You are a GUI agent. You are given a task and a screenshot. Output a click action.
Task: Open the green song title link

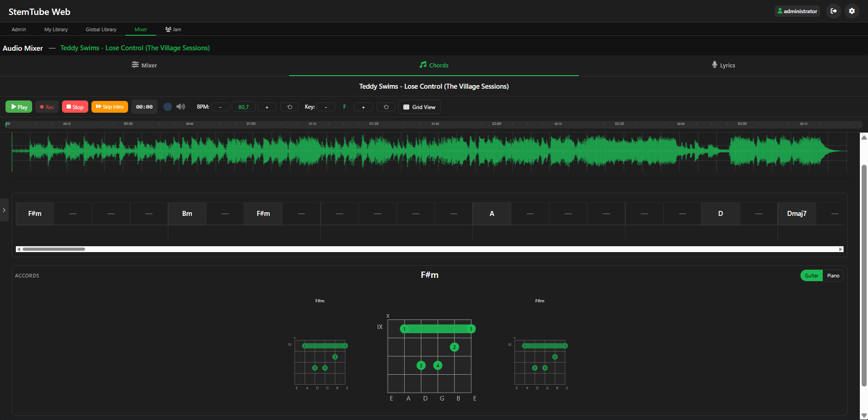point(135,48)
